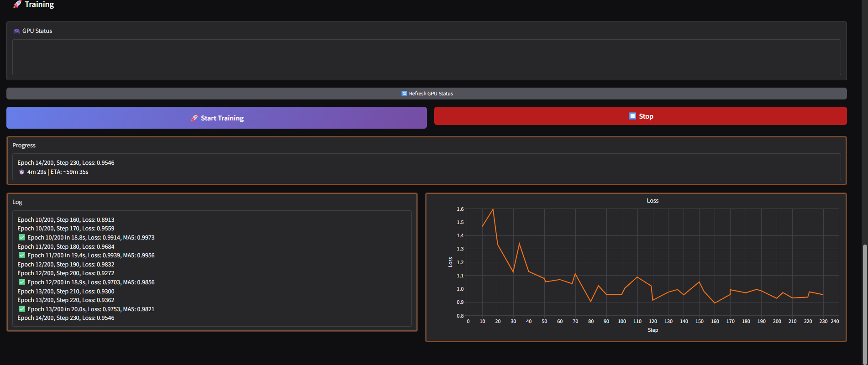Click the rotated "Loss" y-axis title

point(450,262)
